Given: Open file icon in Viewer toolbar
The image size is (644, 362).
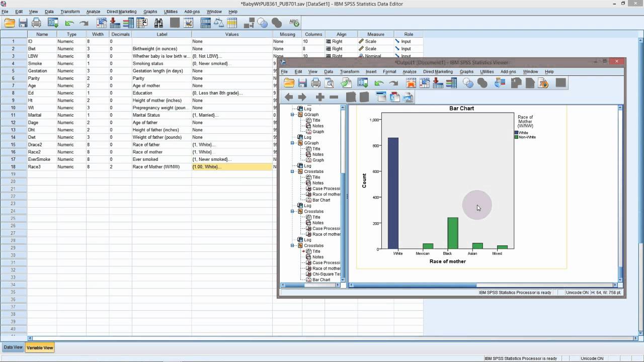Looking at the screenshot, I should 289,83.
